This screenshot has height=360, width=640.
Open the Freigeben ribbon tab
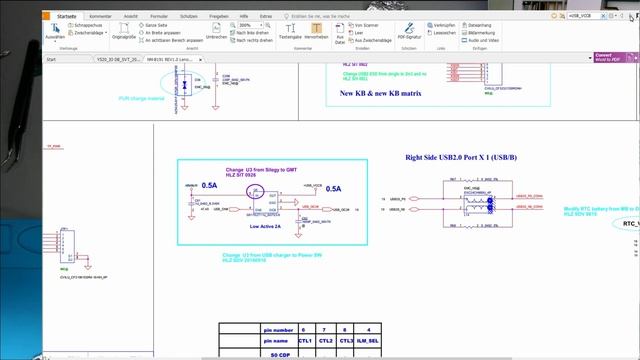219,16
